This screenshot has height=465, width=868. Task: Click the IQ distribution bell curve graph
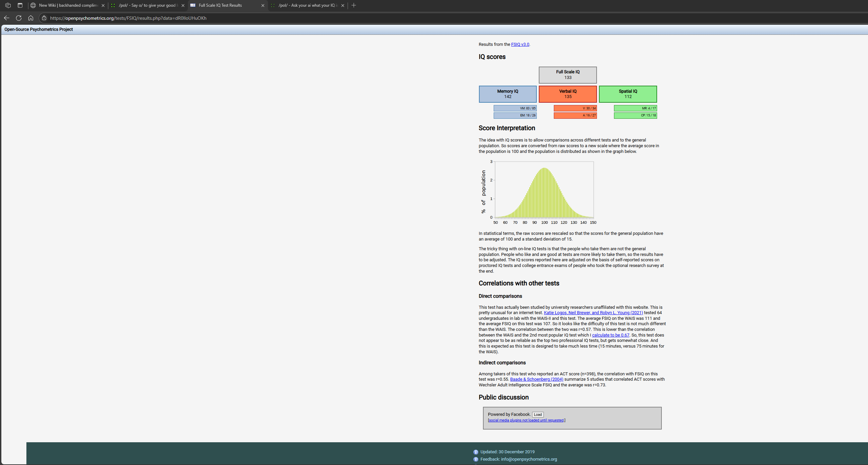click(539, 192)
